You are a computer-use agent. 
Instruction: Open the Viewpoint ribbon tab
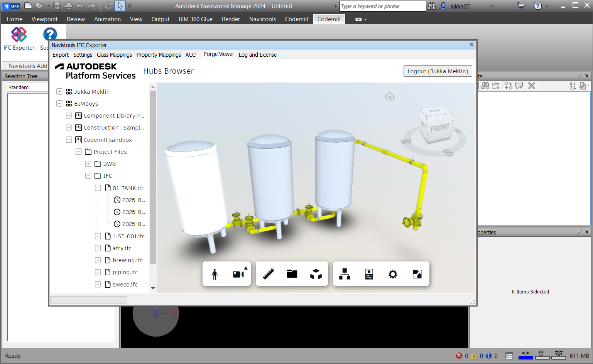point(44,19)
